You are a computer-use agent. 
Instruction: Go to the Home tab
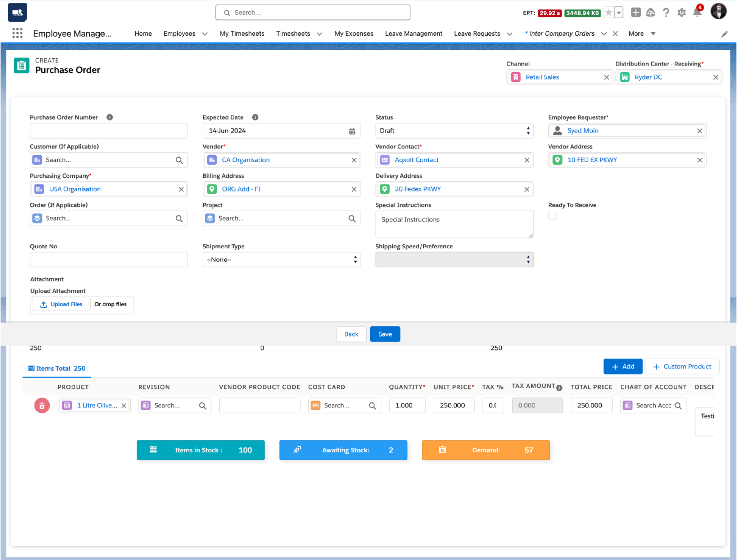pyautogui.click(x=143, y=33)
